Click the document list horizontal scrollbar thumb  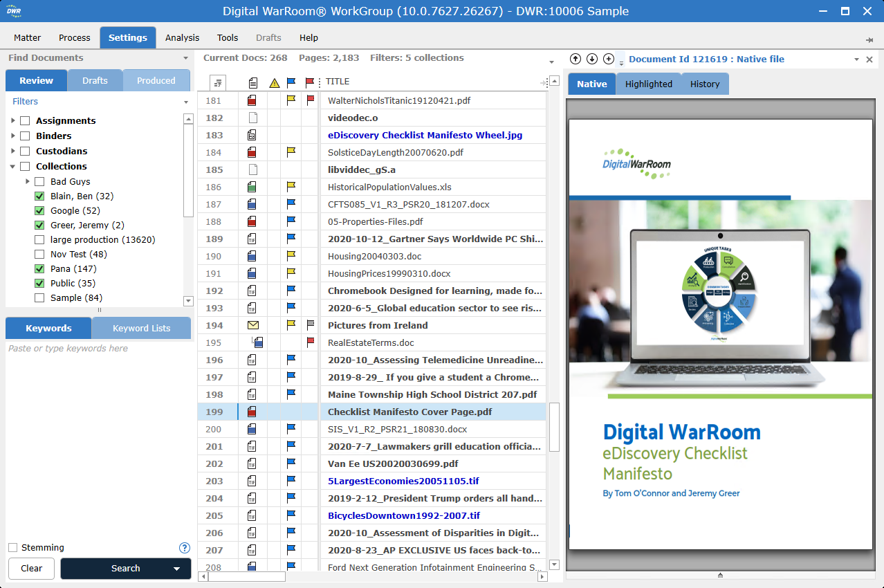(x=248, y=576)
